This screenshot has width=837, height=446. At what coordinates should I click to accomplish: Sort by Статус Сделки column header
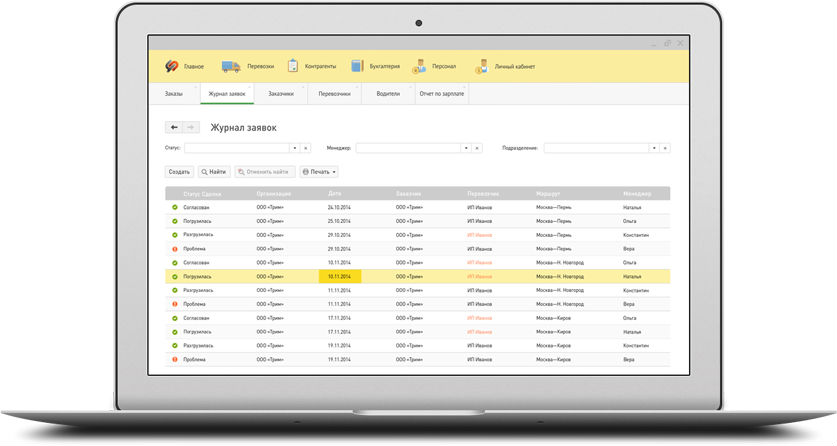202,194
